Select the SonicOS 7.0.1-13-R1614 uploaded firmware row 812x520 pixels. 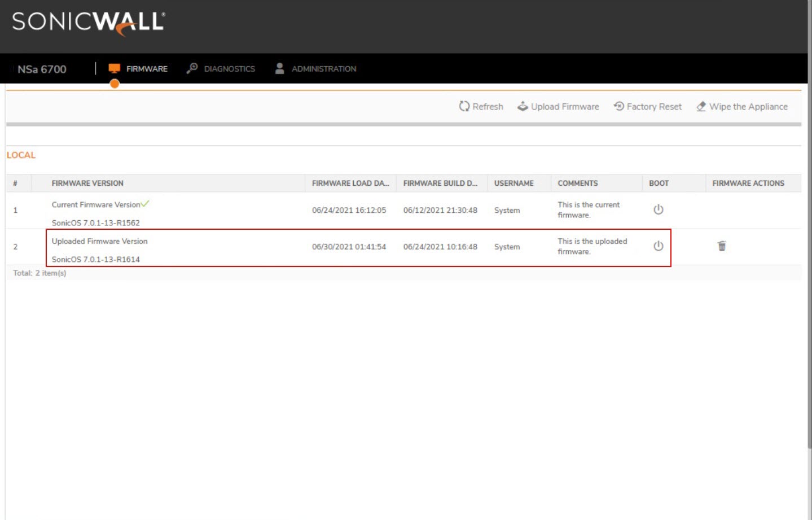(96, 259)
